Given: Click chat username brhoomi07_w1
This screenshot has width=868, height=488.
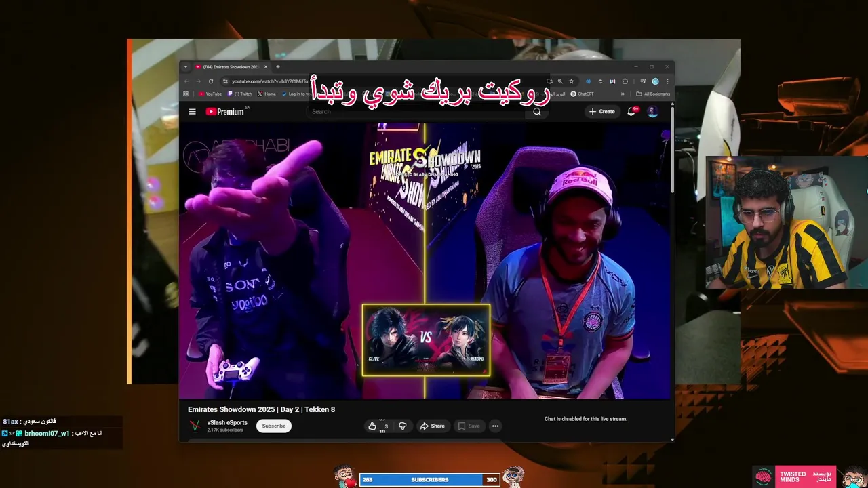Looking at the screenshot, I should click(x=47, y=433).
